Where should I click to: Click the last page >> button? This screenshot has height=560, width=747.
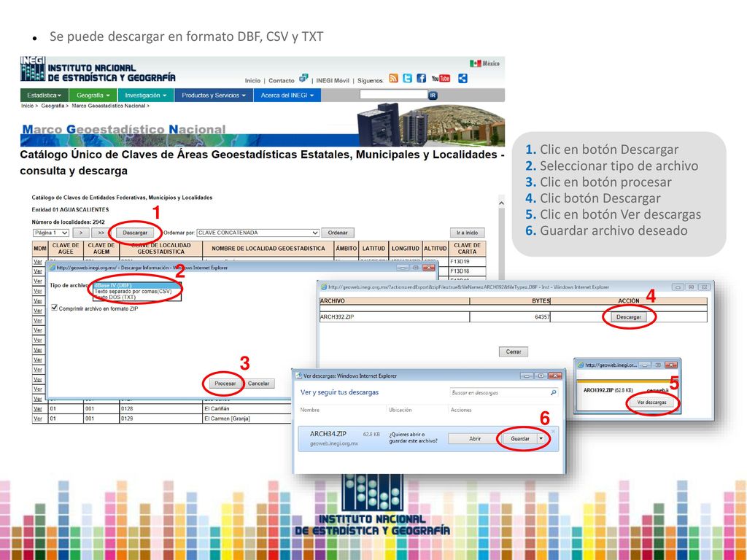click(x=101, y=233)
